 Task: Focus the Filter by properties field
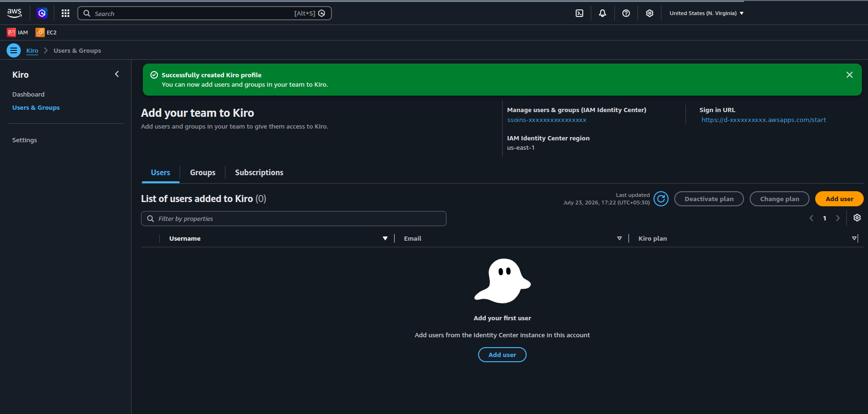click(294, 219)
